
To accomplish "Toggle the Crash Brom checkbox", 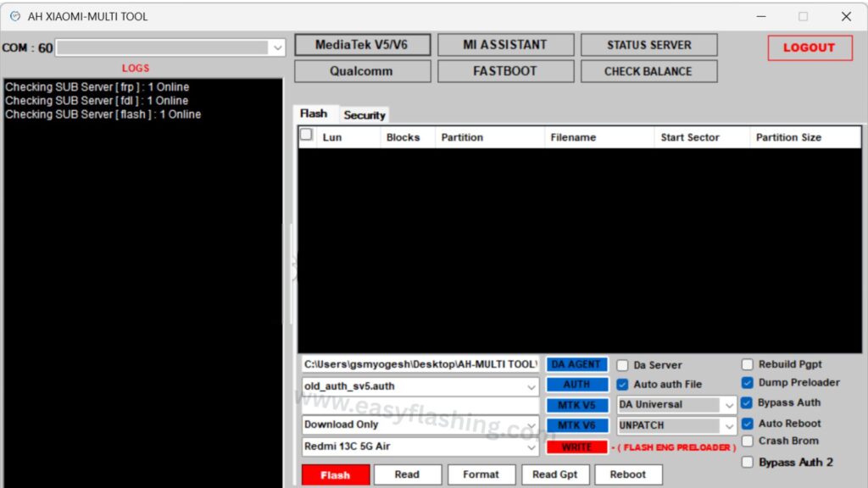I will 748,441.
